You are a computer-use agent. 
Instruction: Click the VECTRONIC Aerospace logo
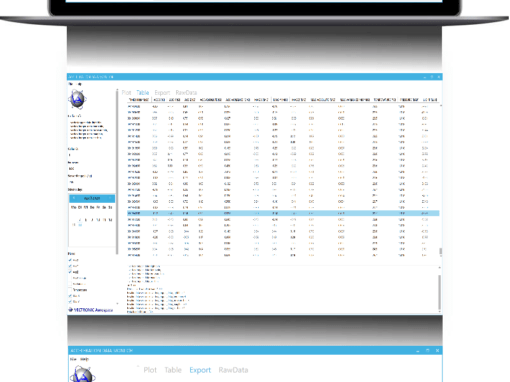tap(91, 310)
